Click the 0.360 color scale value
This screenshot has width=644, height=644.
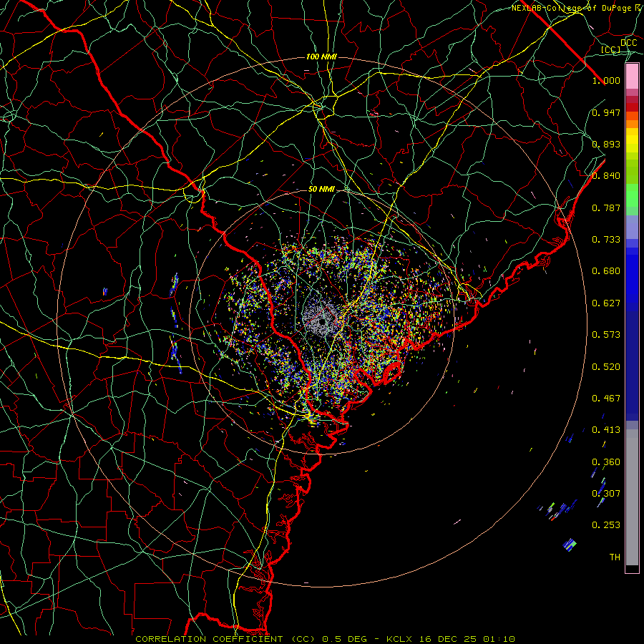(x=606, y=462)
